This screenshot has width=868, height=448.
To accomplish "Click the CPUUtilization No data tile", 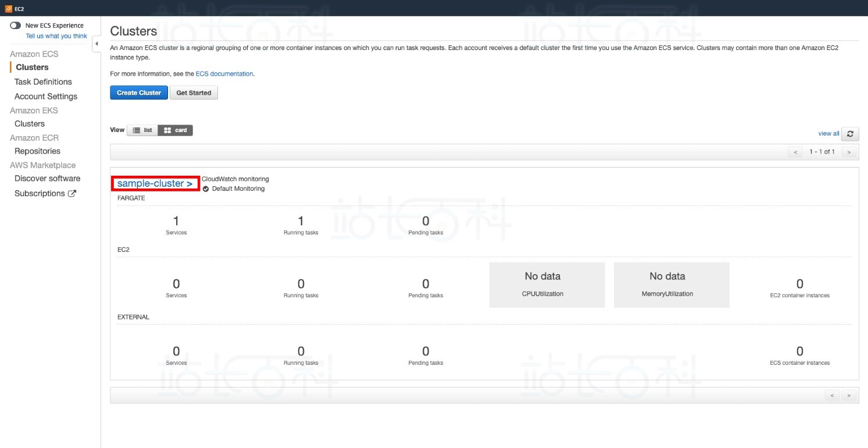I will [x=547, y=285].
